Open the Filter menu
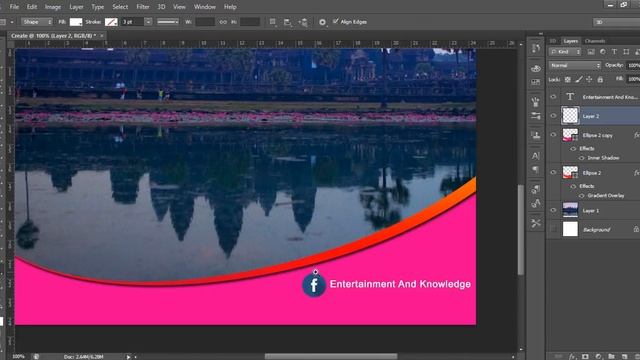The height and width of the screenshot is (360, 640). pos(143,7)
